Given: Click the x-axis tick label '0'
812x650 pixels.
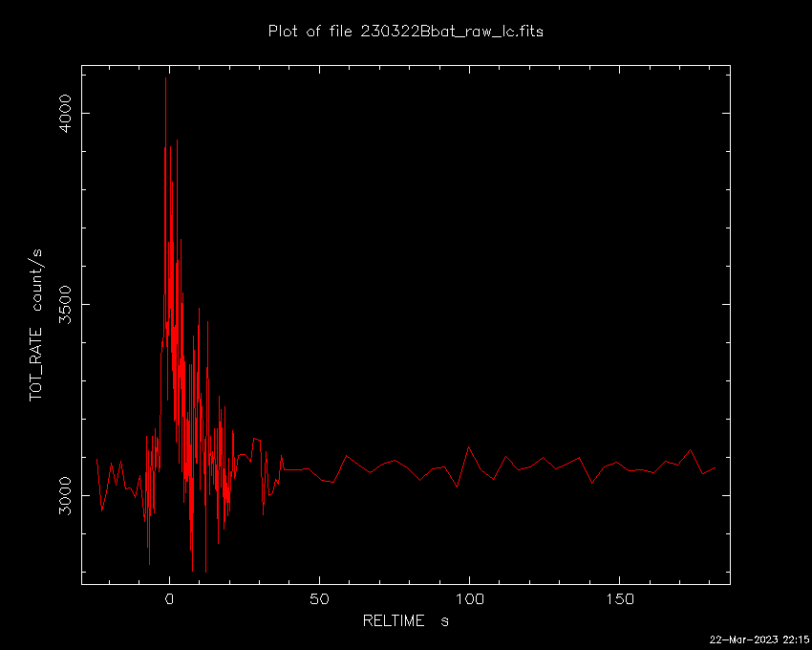Looking at the screenshot, I should 169,599.
